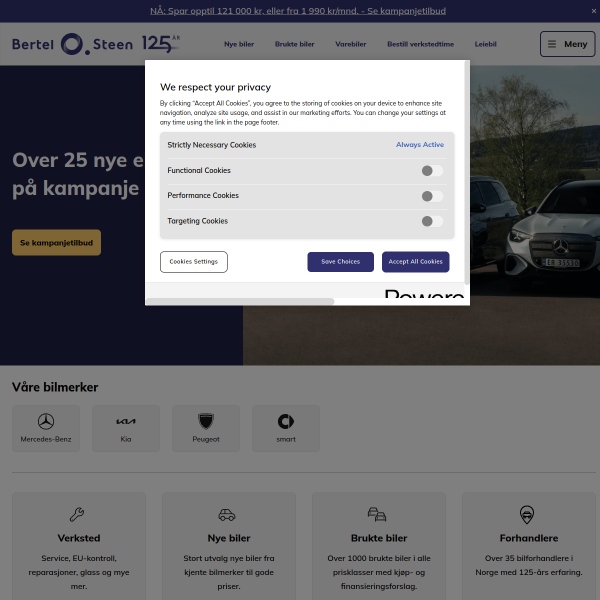Click the We respect your privacy heading
Viewport: 600px width, 600px height.
click(215, 87)
